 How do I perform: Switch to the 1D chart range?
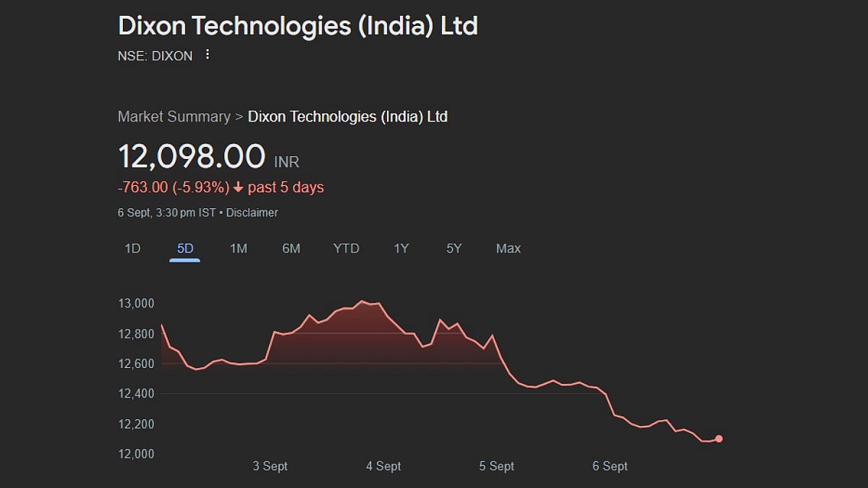[x=132, y=249]
